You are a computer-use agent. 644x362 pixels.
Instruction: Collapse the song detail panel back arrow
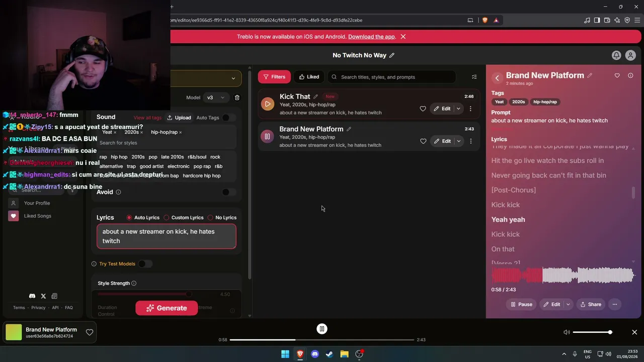point(497,77)
